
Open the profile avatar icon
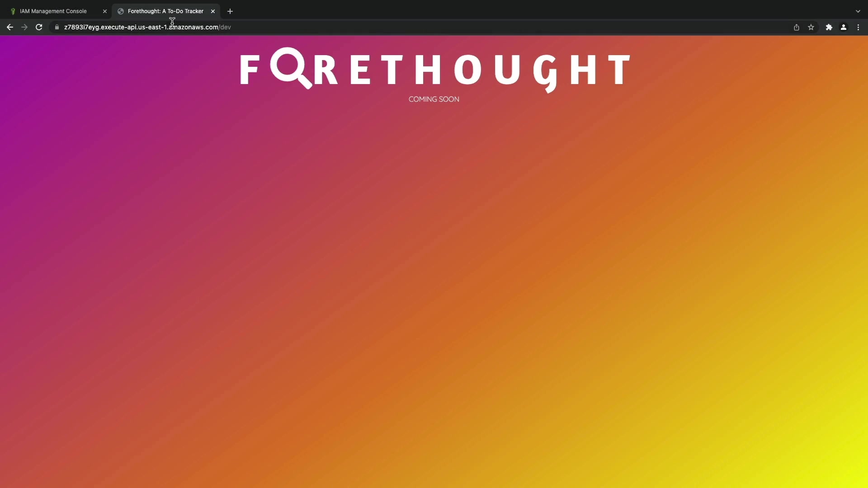(843, 27)
